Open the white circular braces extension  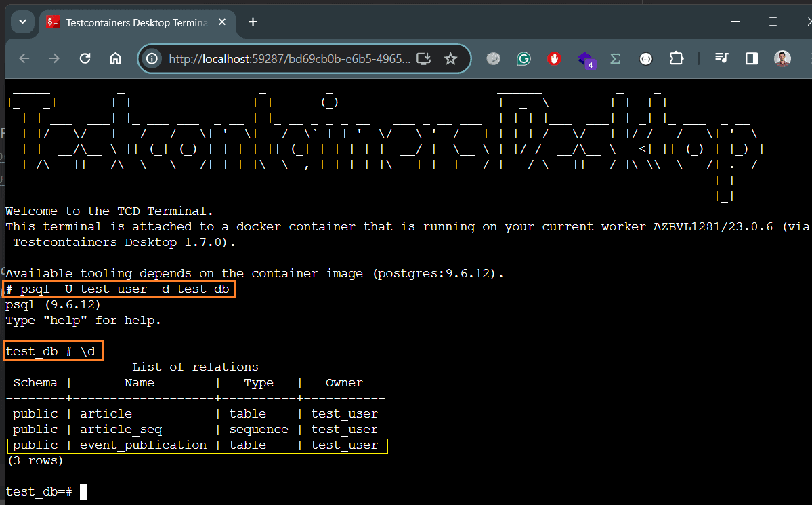pyautogui.click(x=646, y=58)
